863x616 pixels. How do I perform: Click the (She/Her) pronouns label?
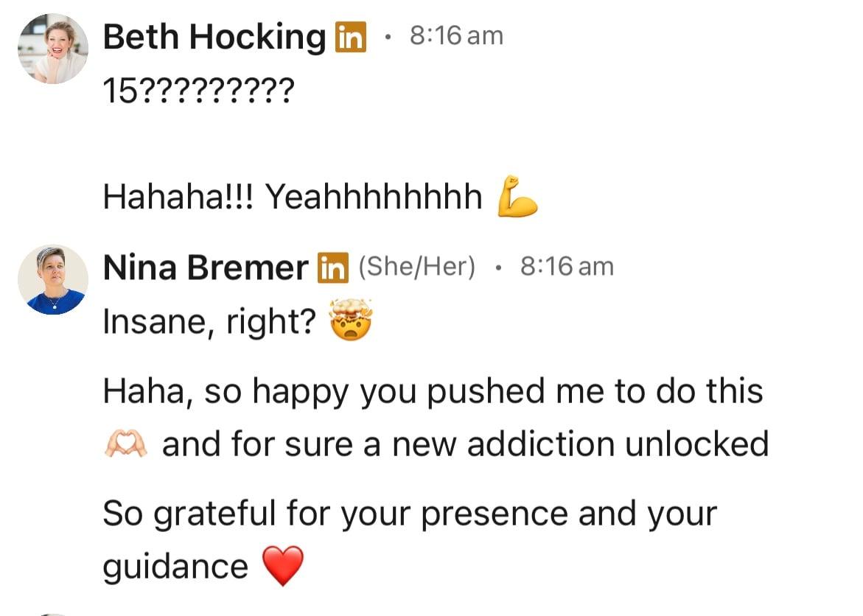point(417,267)
